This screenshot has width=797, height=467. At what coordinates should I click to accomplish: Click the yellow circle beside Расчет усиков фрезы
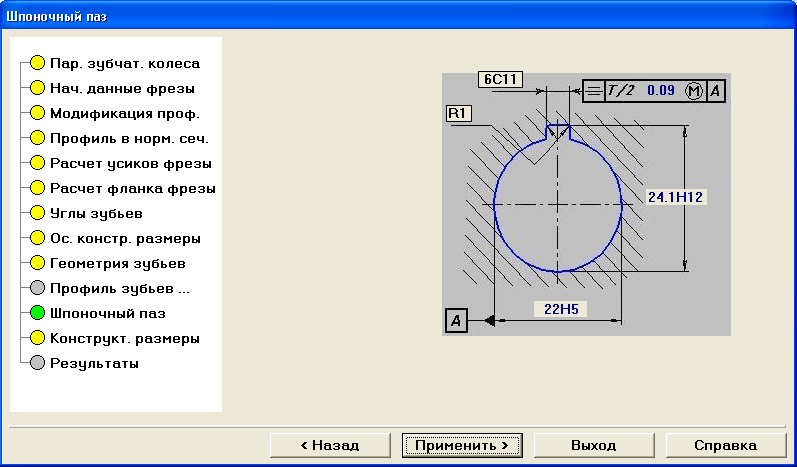point(37,163)
